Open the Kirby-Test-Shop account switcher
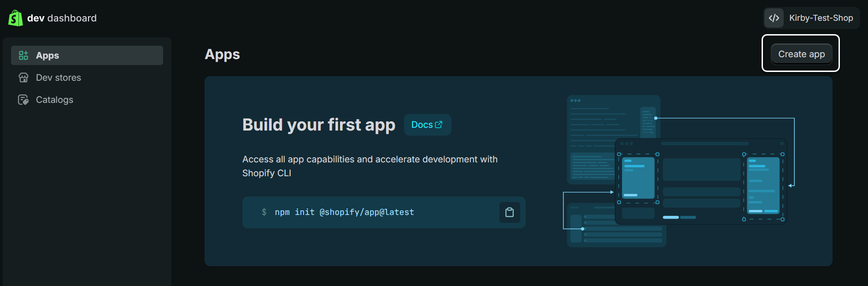This screenshot has height=286, width=868. tap(812, 18)
